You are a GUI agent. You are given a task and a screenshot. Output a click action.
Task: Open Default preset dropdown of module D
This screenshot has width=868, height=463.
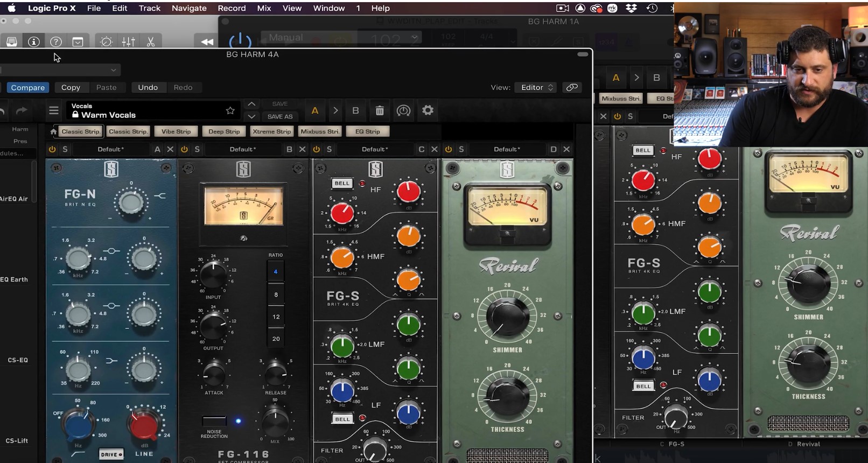507,149
